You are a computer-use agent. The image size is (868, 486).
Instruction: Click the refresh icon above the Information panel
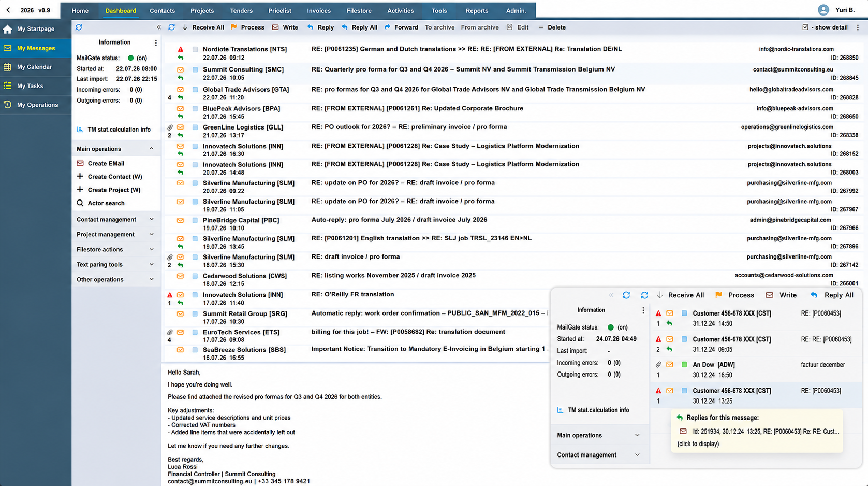[x=79, y=27]
